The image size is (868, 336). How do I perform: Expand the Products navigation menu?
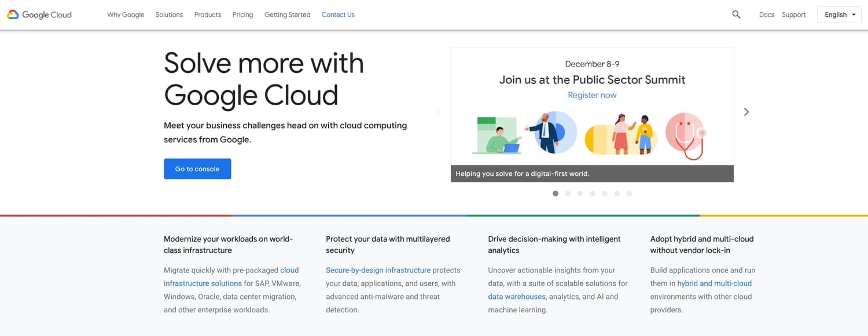(208, 15)
